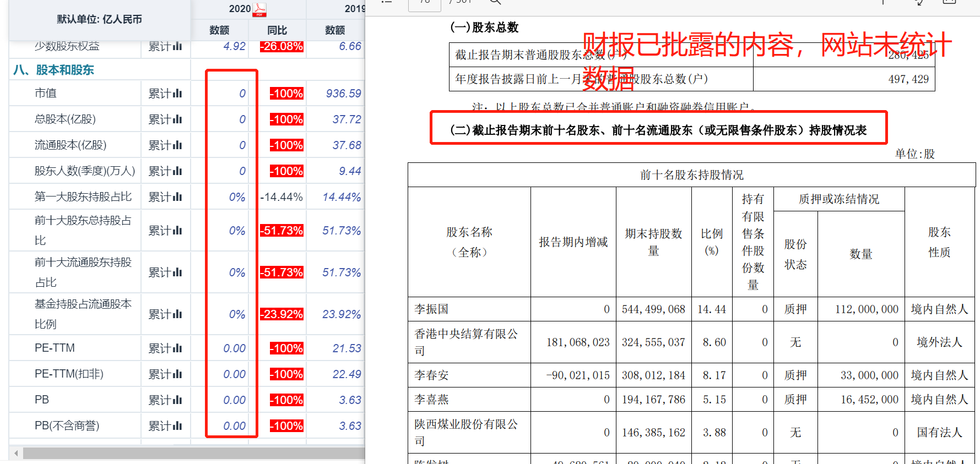Screen dimensions: 980x464
Task: Click the 2020 column header
Action: coord(240,9)
